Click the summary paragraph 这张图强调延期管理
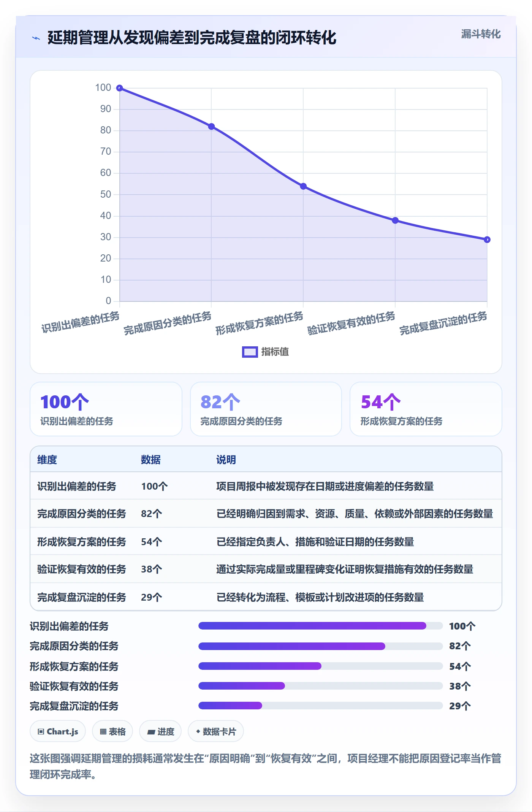 (266, 766)
